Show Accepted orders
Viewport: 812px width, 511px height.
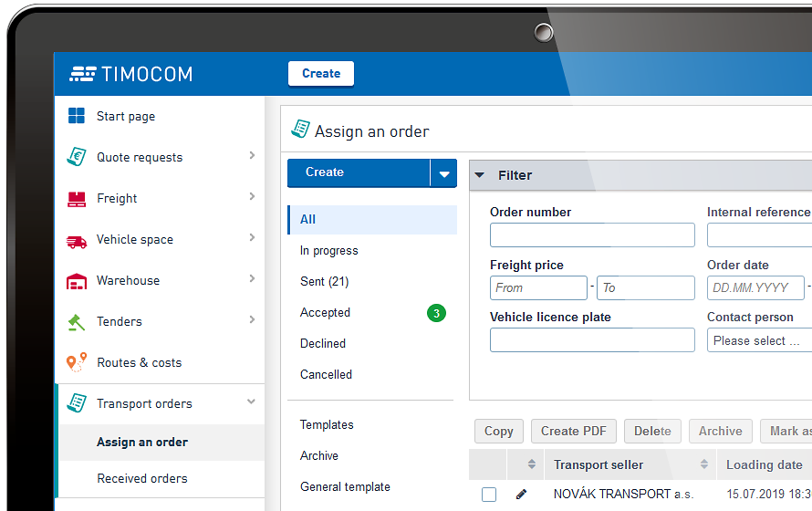[325, 313]
